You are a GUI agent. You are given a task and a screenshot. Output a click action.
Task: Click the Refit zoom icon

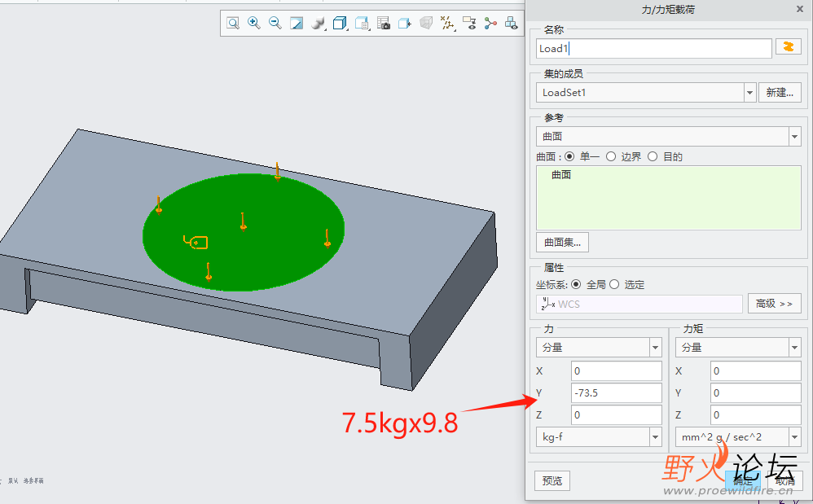coord(233,23)
